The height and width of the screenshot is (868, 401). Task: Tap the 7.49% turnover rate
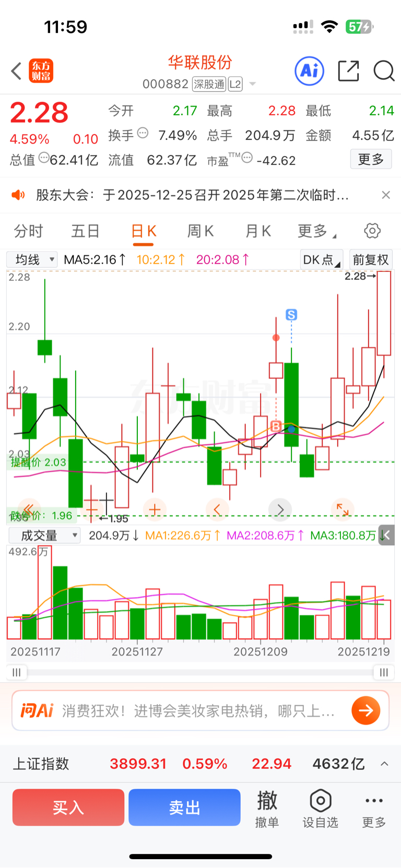178,136
